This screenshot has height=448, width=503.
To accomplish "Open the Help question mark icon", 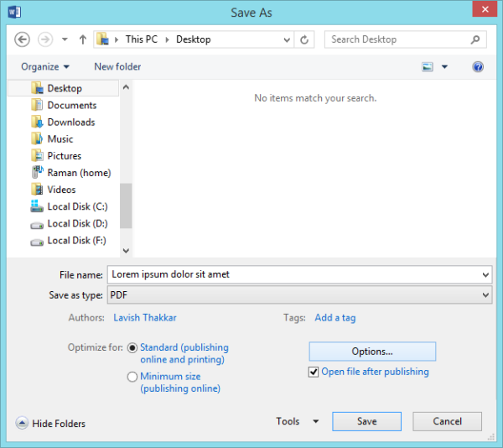I will [x=478, y=67].
